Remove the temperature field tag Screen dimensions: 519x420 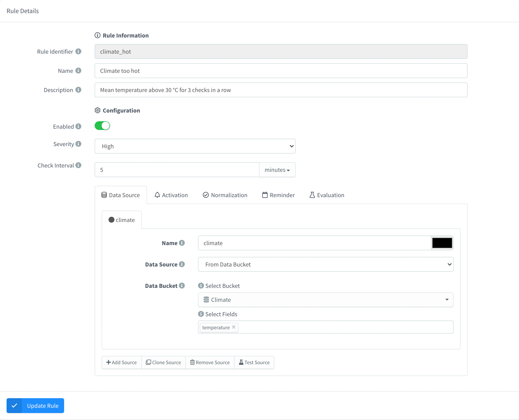coord(234,327)
